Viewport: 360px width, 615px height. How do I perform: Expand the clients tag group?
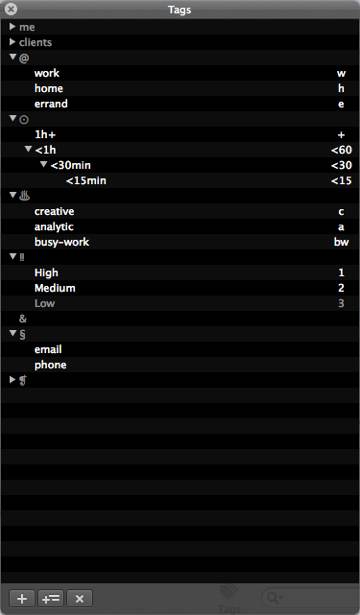[x=13, y=42]
